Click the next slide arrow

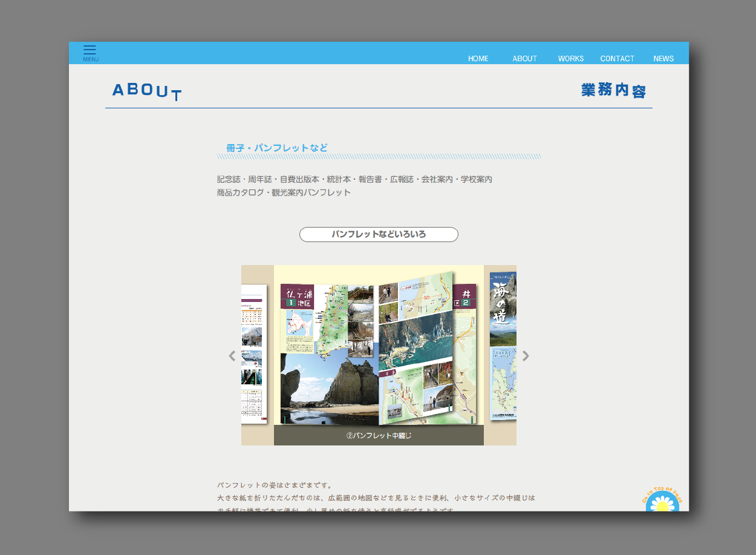526,356
